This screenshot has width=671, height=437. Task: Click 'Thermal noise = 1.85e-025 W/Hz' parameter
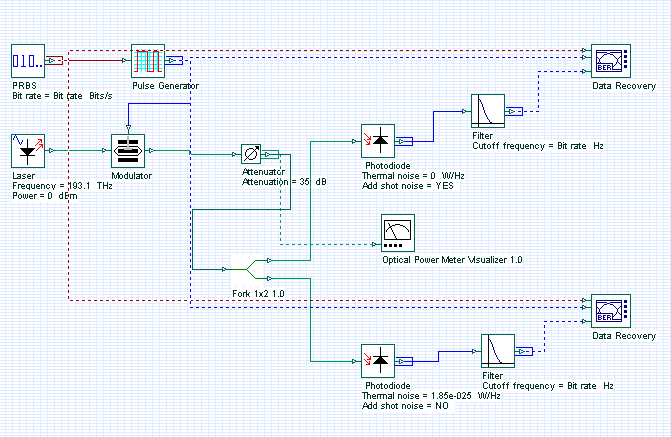[x=431, y=395]
